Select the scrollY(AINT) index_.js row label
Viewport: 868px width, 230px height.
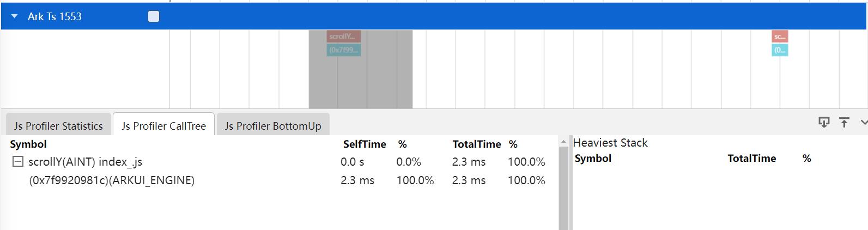click(85, 162)
